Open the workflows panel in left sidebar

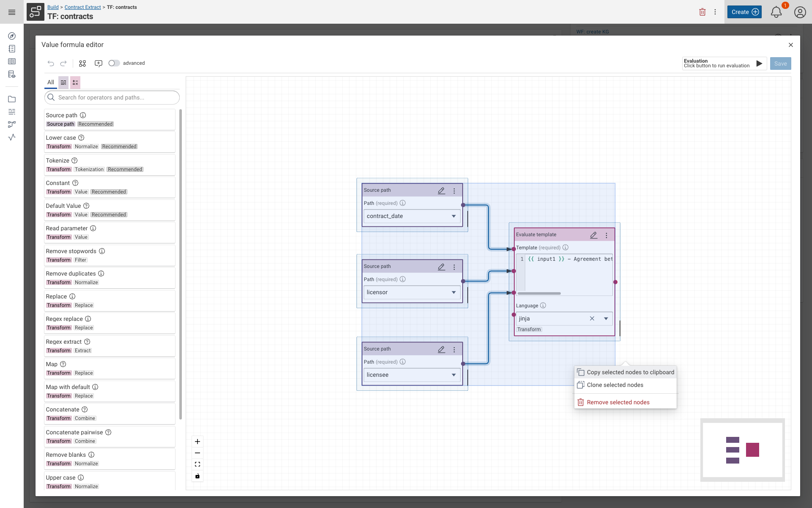(x=12, y=124)
